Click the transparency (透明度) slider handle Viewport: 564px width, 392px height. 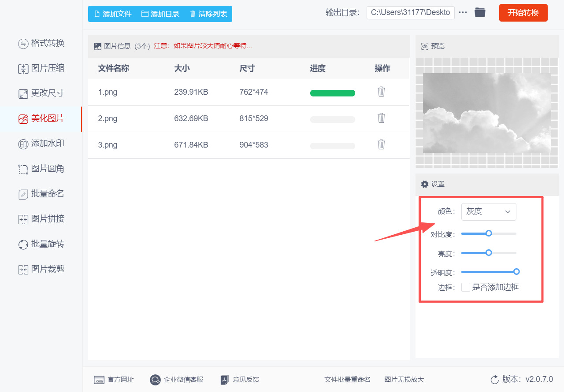tap(516, 272)
